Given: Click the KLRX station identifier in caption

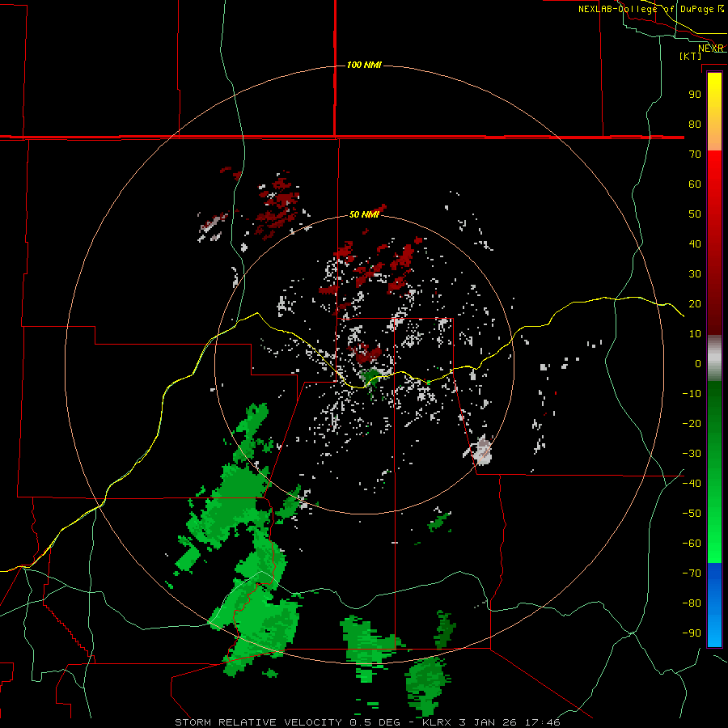Looking at the screenshot, I should 437,722.
